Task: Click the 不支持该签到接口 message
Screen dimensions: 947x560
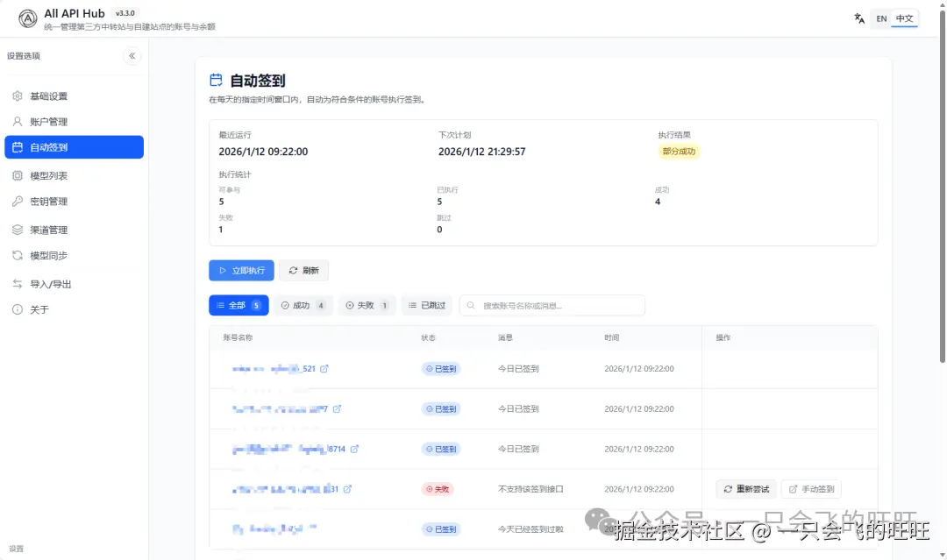Action: tap(530, 489)
